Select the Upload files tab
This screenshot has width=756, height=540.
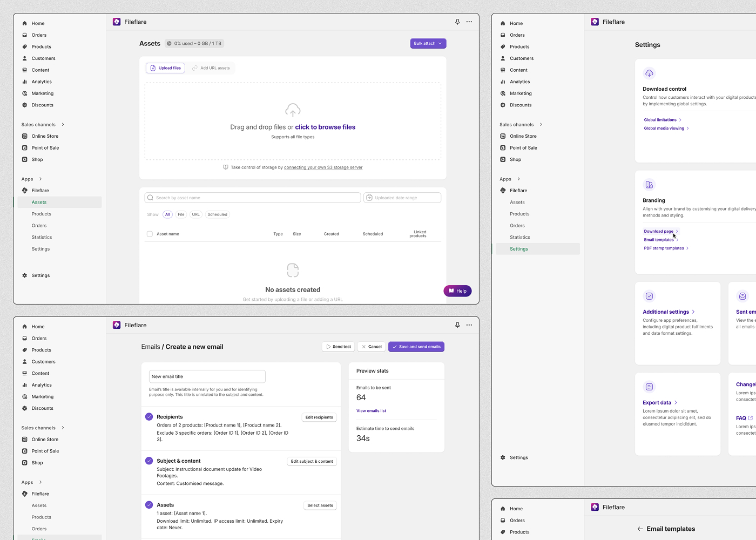click(165, 68)
